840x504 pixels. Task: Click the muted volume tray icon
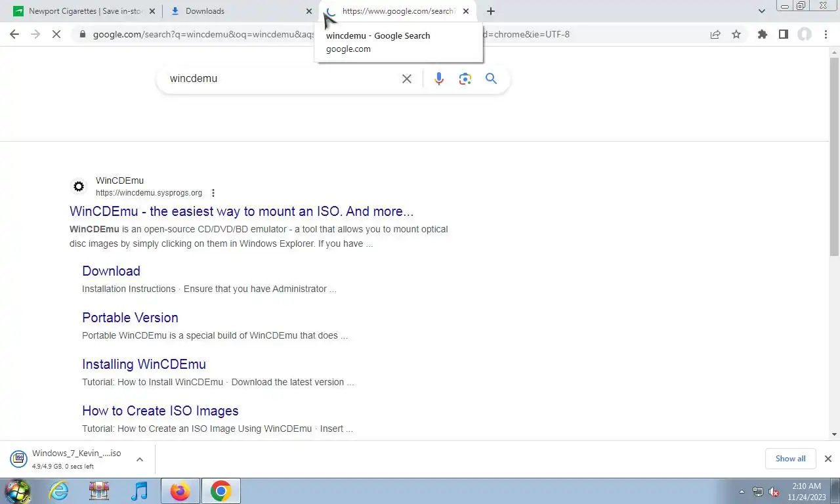[774, 492]
